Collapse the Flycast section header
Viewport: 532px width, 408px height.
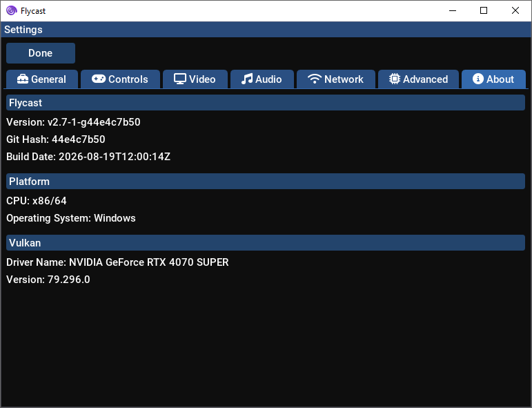(x=266, y=102)
